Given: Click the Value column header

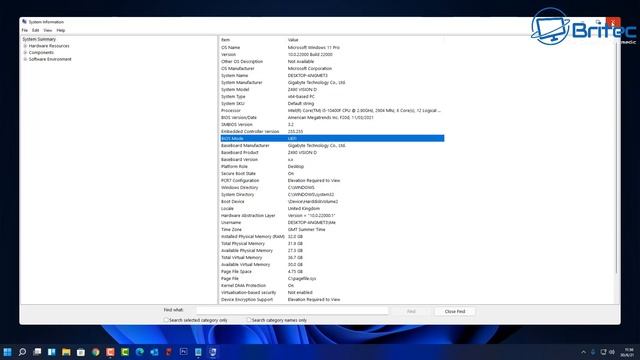Looking at the screenshot, I should coord(365,40).
